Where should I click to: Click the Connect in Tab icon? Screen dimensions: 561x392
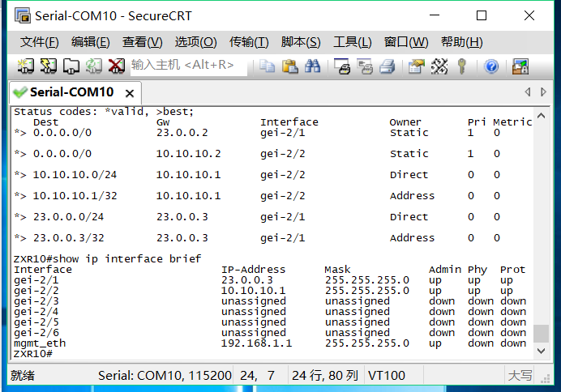coord(71,66)
